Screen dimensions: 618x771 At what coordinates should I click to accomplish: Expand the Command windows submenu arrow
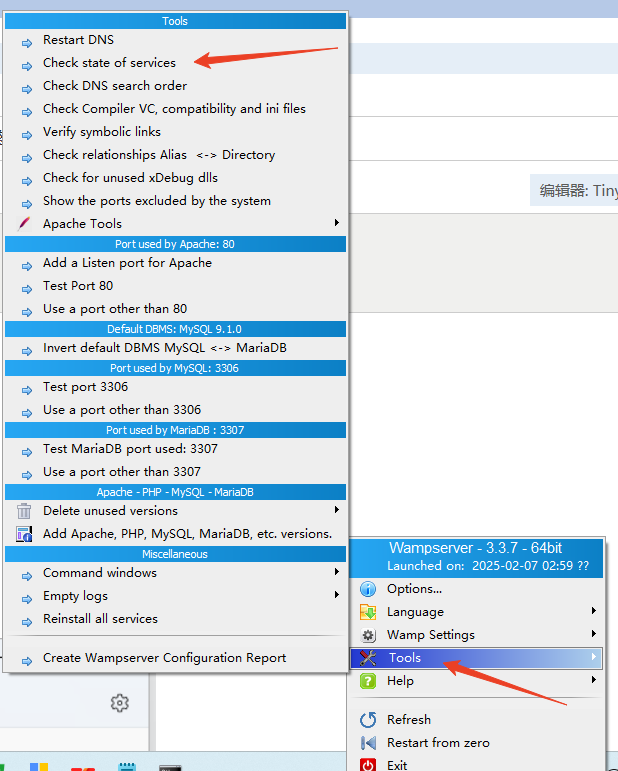tap(337, 572)
